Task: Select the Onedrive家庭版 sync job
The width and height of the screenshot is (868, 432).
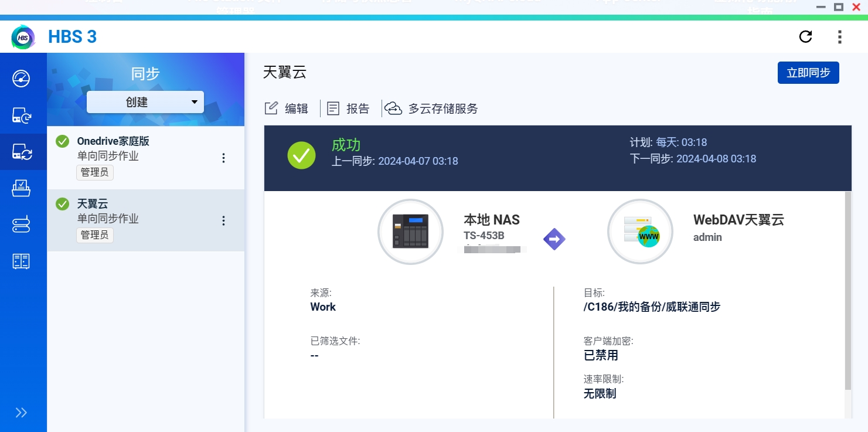Action: (145, 158)
